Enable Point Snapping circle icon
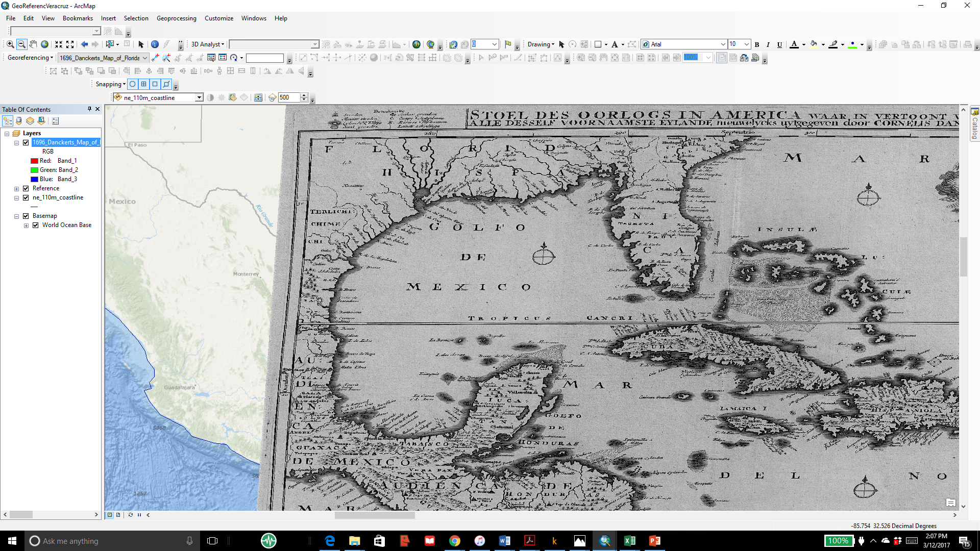Viewport: 980px width, 551px height. click(x=133, y=84)
